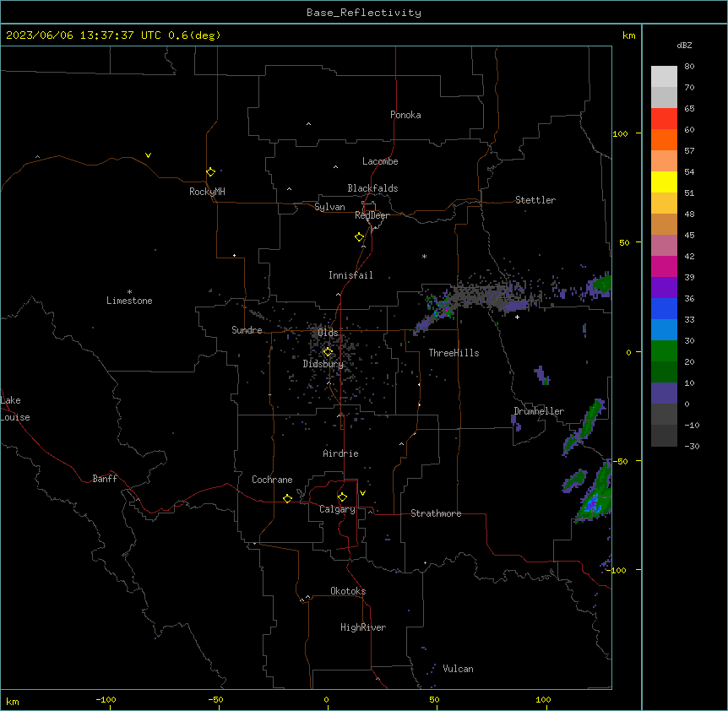The width and height of the screenshot is (728, 711).
Task: Click the RockyMH label
Action: [207, 192]
